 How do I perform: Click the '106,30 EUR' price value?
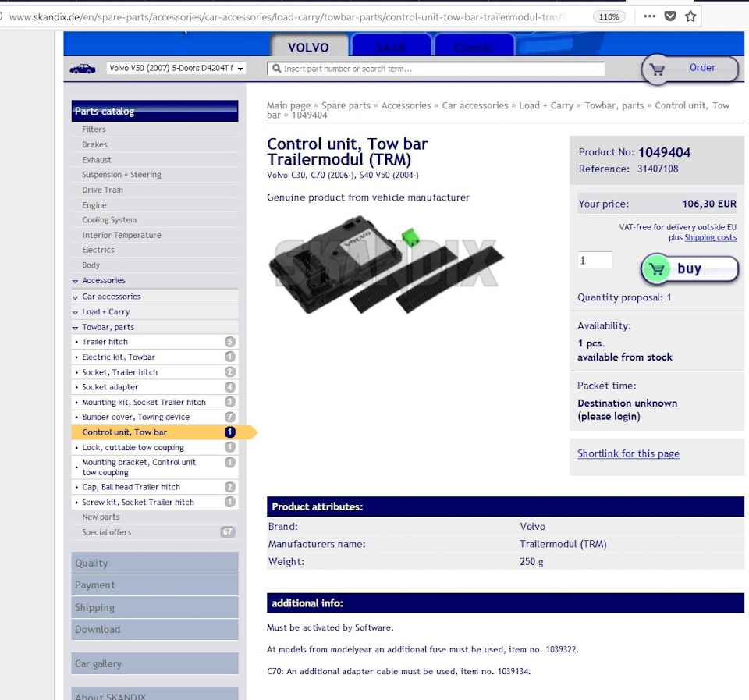pos(709,204)
